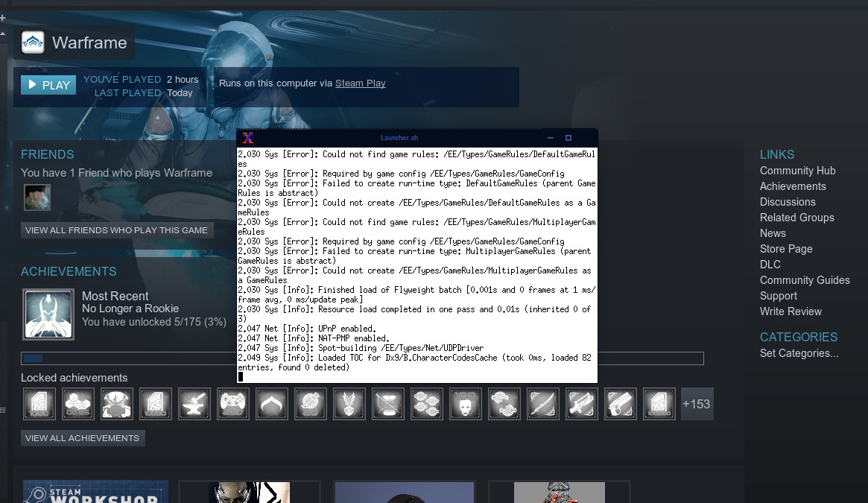
Task: Go to Community Hub link
Action: pyautogui.click(x=797, y=171)
